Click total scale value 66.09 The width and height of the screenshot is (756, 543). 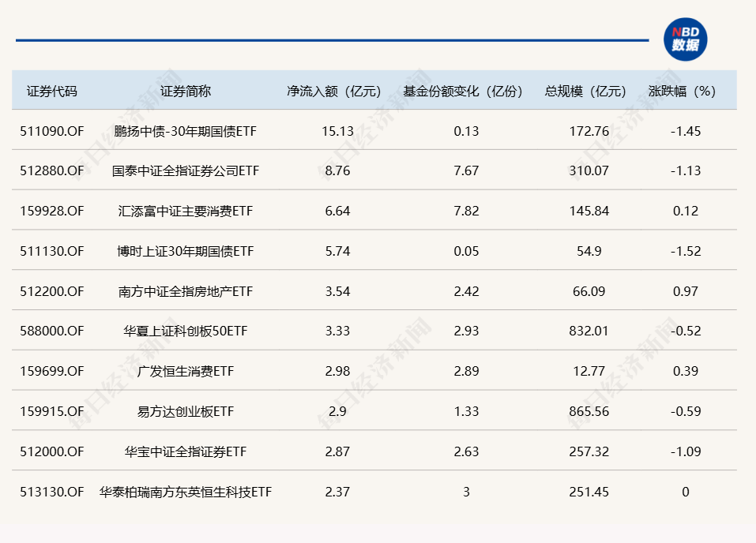[x=589, y=291]
